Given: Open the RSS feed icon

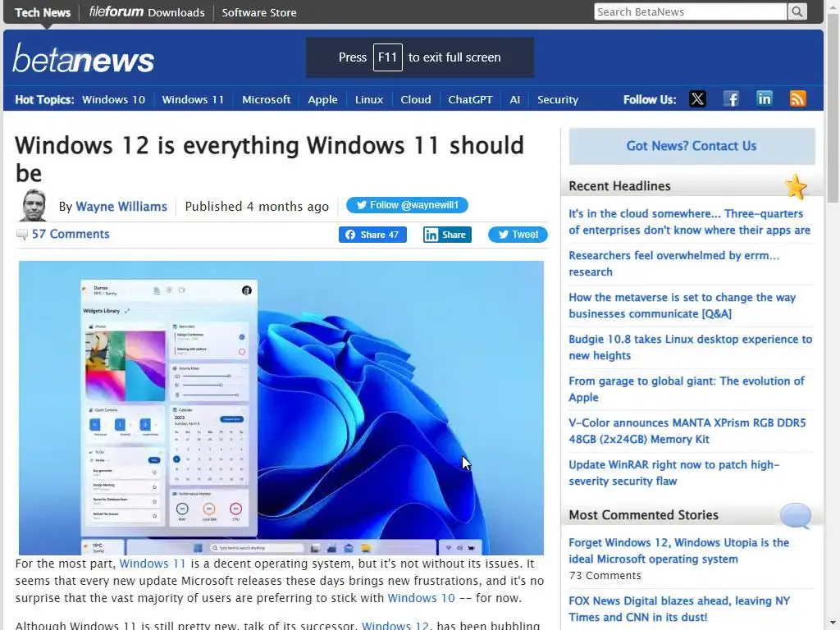Looking at the screenshot, I should (797, 99).
